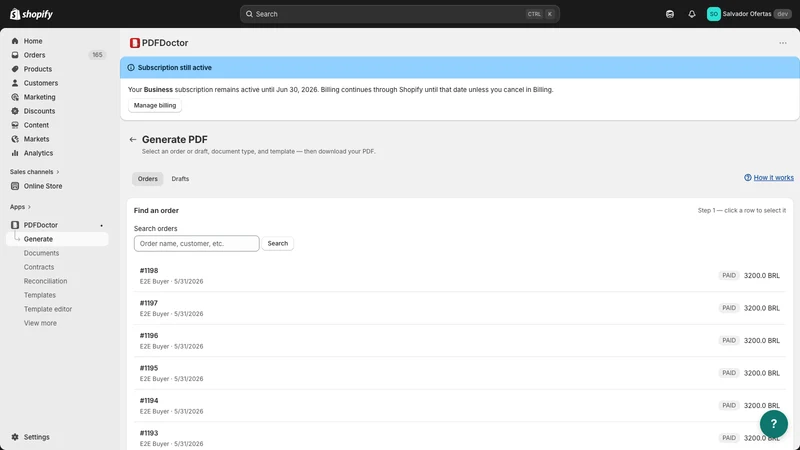Switch to the Drafts tab

coord(180,179)
